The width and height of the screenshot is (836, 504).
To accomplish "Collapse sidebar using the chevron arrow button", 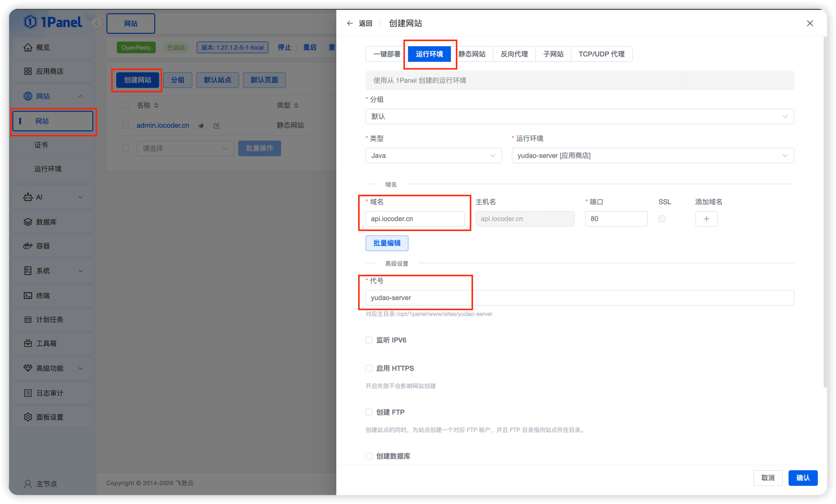I will 97,23.
